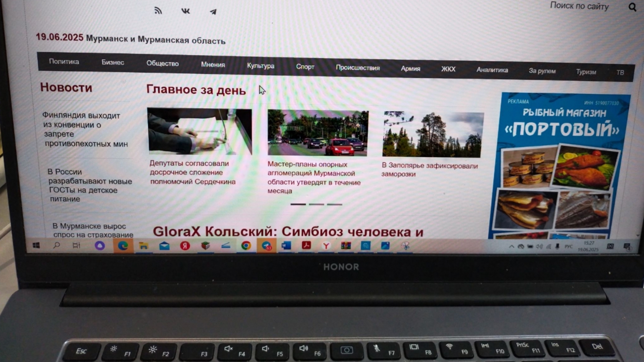Open the 'Главное за день' heading

tap(196, 89)
